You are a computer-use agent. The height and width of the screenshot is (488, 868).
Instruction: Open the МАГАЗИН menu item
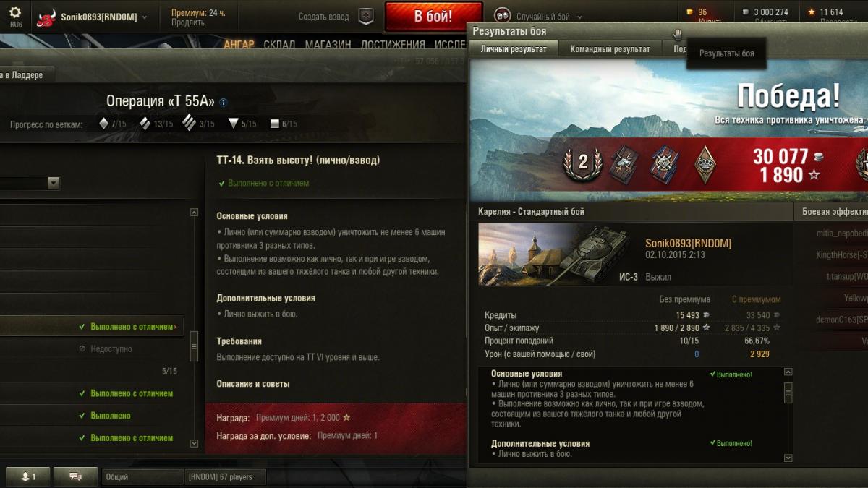click(x=328, y=45)
